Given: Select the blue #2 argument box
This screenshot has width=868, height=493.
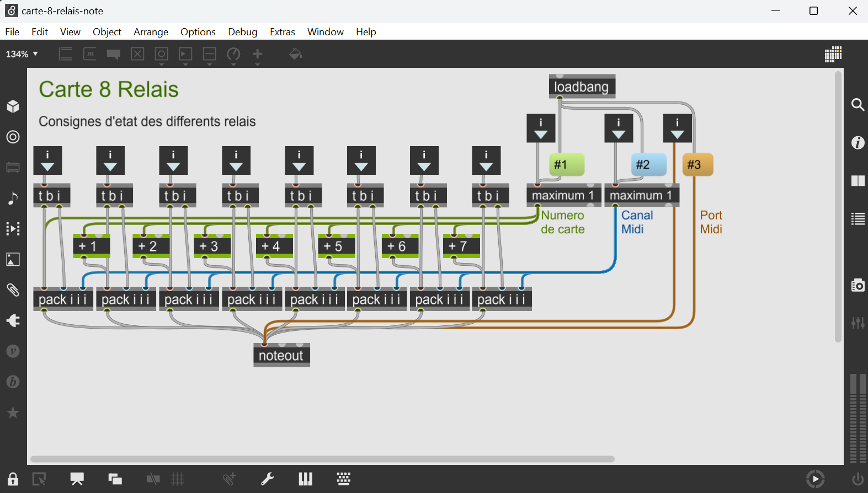Looking at the screenshot, I should tap(648, 164).
